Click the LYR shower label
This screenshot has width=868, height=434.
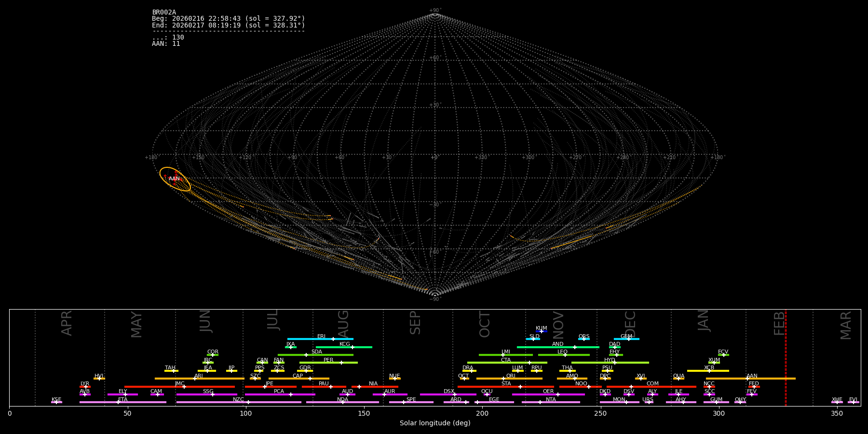click(85, 384)
